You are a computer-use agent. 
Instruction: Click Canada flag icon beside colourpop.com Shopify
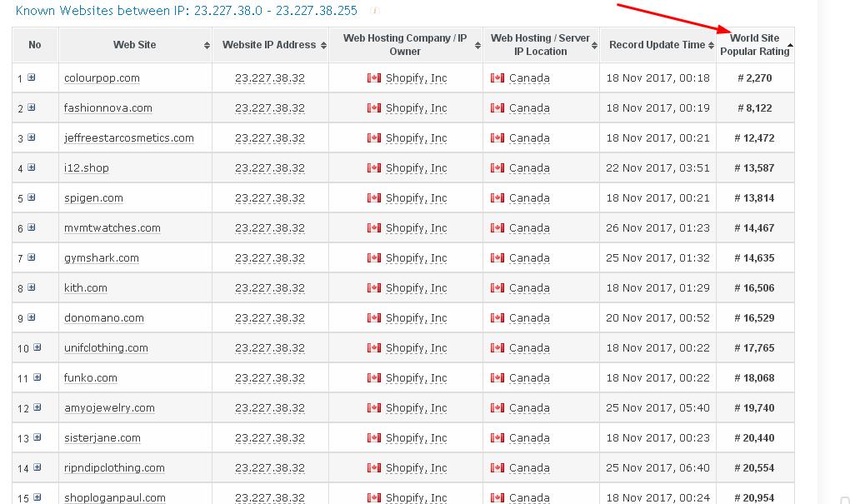[x=373, y=78]
